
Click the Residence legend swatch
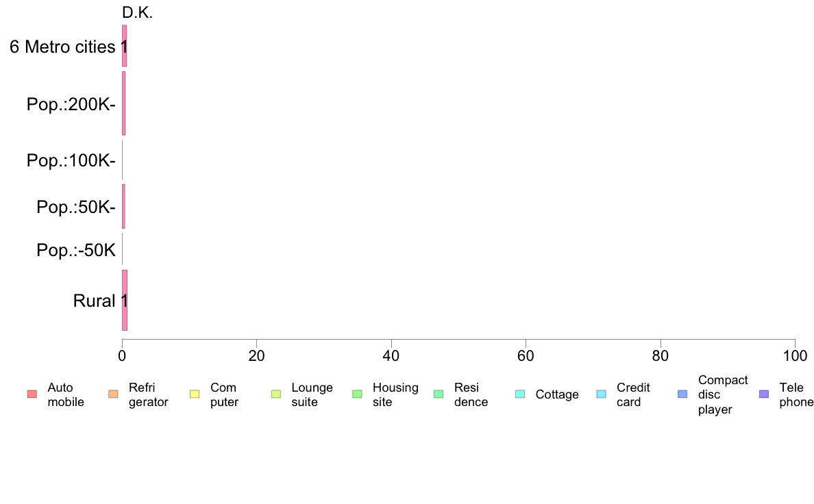(439, 394)
